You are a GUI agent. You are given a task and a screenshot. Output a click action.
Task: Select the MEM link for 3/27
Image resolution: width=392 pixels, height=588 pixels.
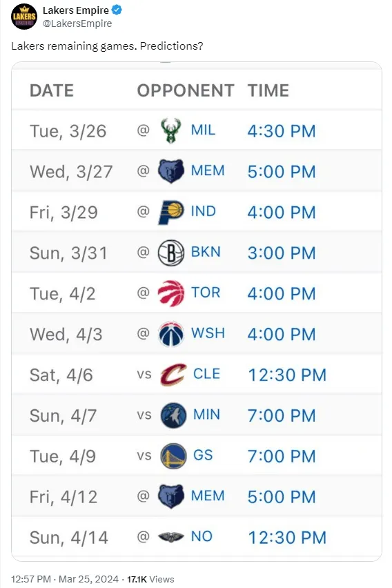coord(208,170)
